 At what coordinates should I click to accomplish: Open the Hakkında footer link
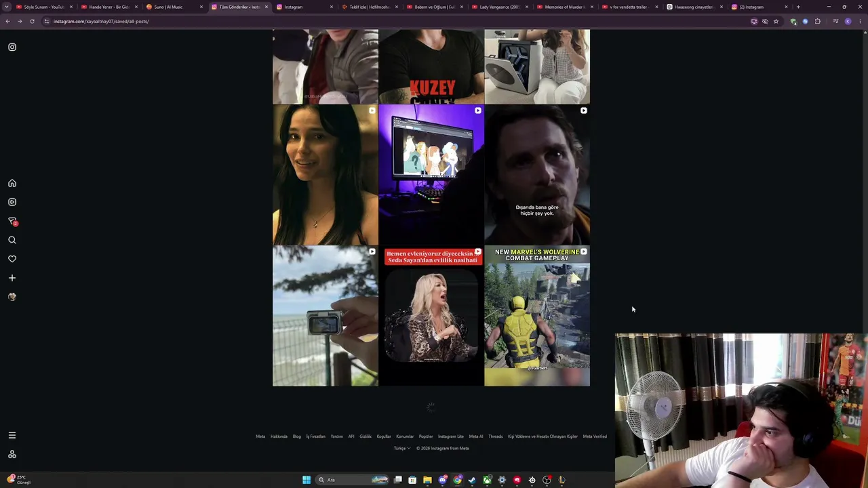pyautogui.click(x=279, y=436)
